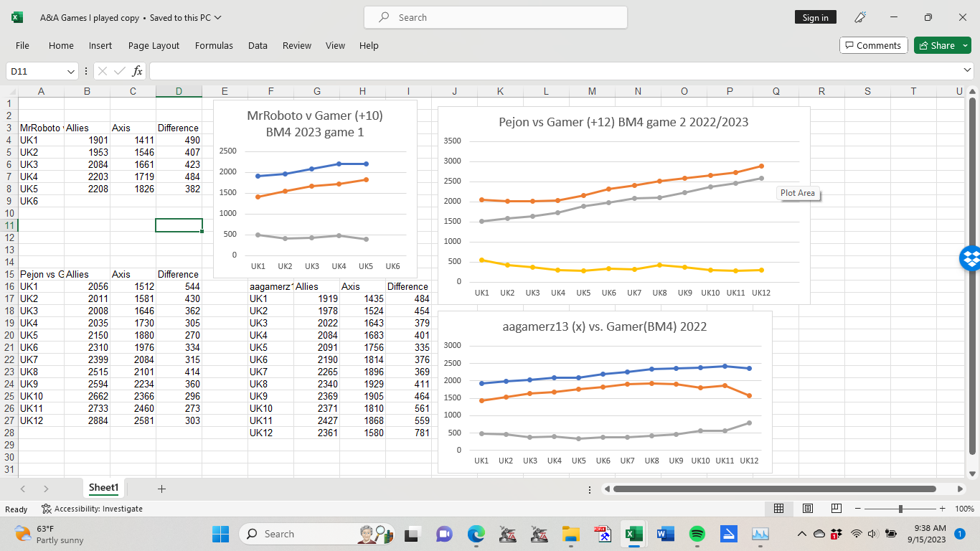The height and width of the screenshot is (551, 980).
Task: Open volume control in system tray
Action: pos(873,534)
